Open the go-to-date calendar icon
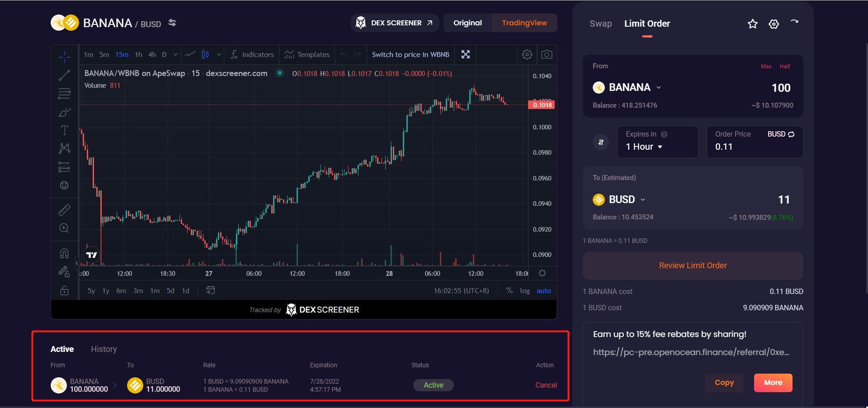The width and height of the screenshot is (868, 408). tap(211, 290)
